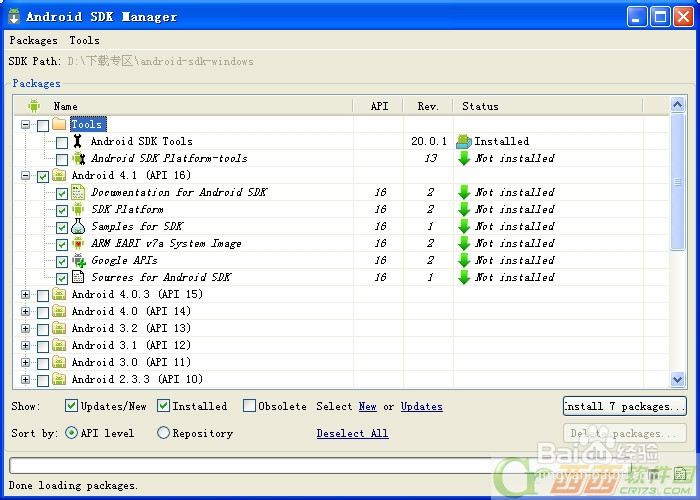Viewport: 700px width, 500px height.
Task: Click the Status column header
Action: pos(548,106)
